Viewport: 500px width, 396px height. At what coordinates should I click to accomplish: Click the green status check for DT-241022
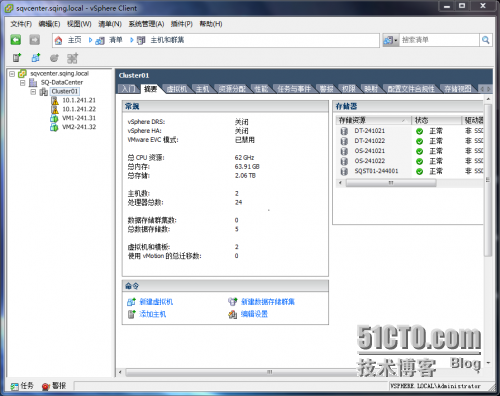[x=419, y=141]
